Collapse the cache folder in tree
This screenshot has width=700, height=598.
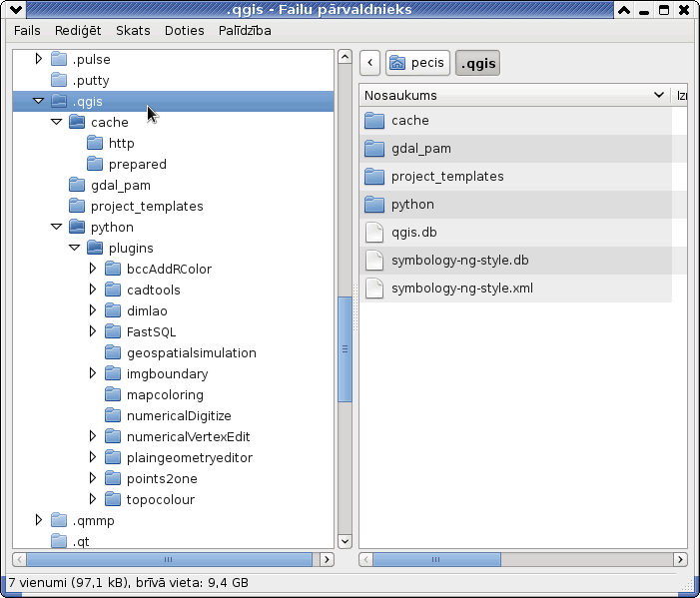57,122
